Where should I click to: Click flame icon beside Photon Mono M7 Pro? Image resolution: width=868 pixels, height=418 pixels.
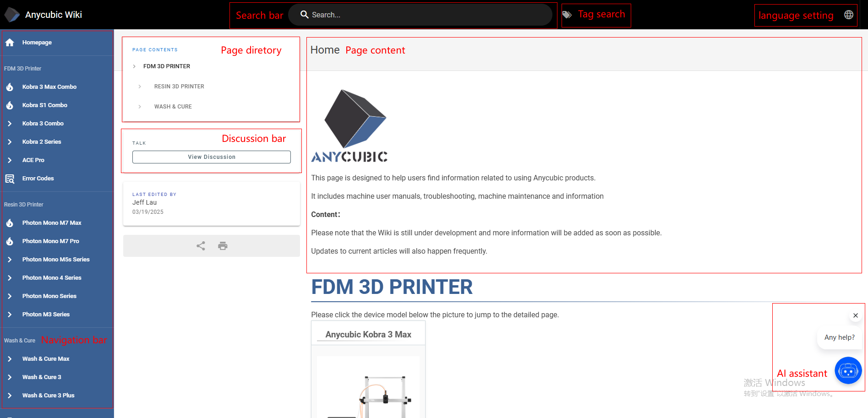point(10,241)
